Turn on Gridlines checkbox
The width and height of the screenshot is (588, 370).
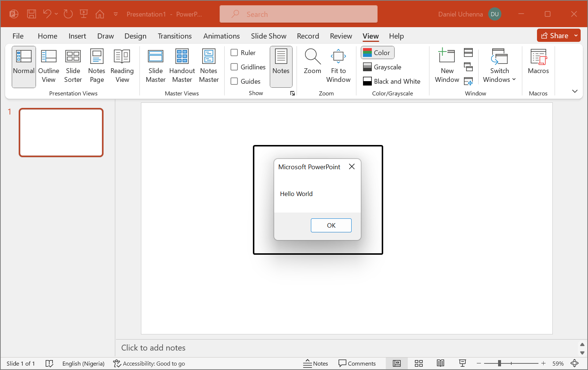[234, 67]
